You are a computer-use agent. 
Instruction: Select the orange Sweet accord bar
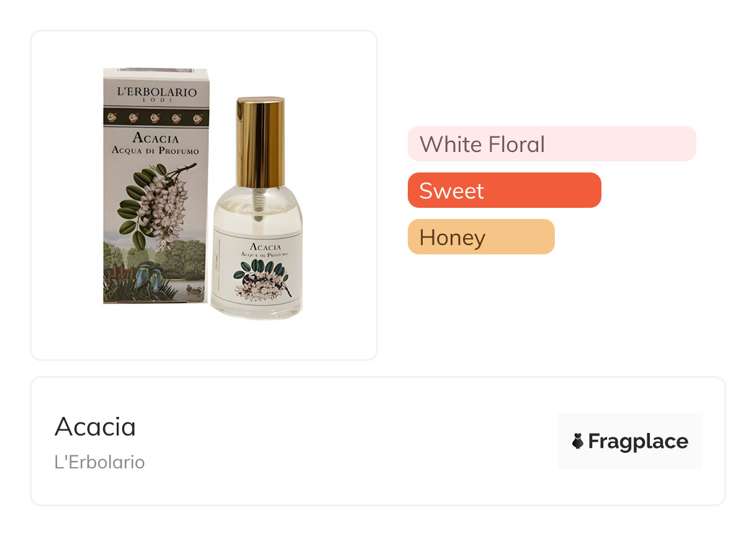click(504, 190)
